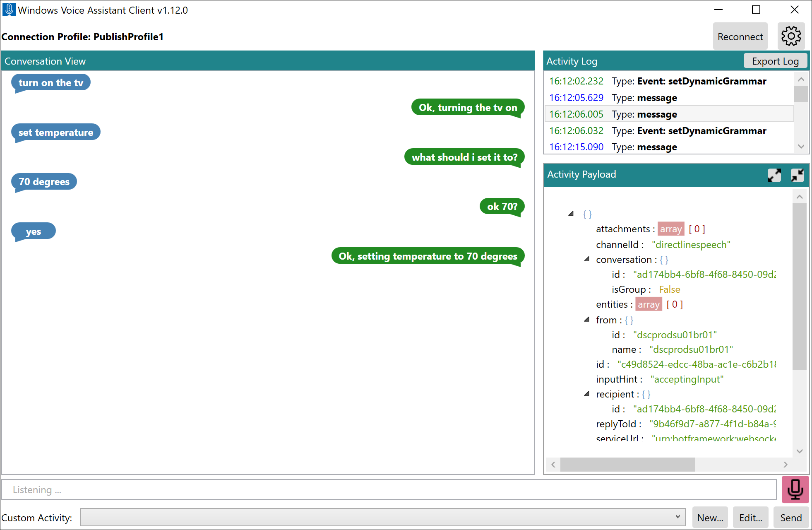This screenshot has width=812, height=530.
Task: Collapse all nodes in Activity Payload
Action: pyautogui.click(x=797, y=175)
